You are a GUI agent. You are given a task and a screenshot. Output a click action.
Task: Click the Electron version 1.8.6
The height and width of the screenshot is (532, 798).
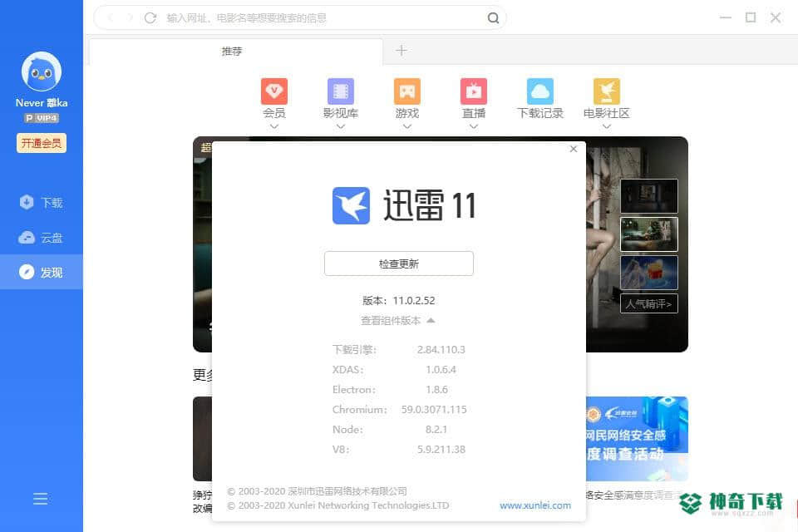[436, 390]
